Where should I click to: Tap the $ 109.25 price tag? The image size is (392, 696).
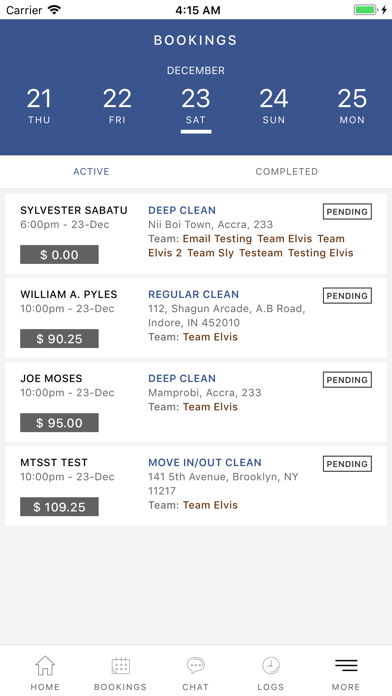(59, 506)
